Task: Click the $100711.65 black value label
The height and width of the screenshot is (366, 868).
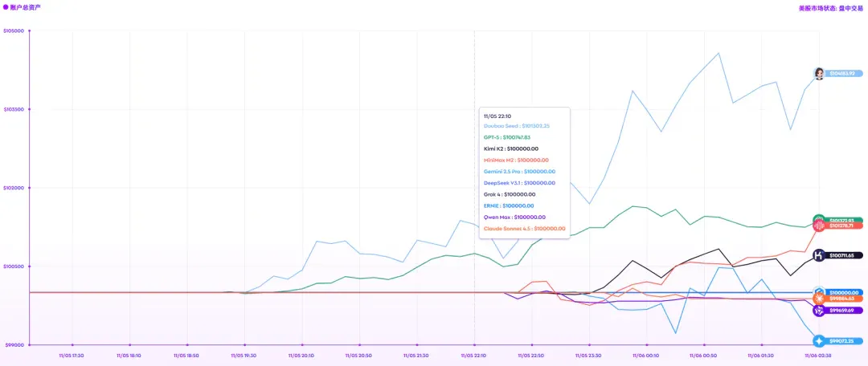Action: tap(844, 255)
